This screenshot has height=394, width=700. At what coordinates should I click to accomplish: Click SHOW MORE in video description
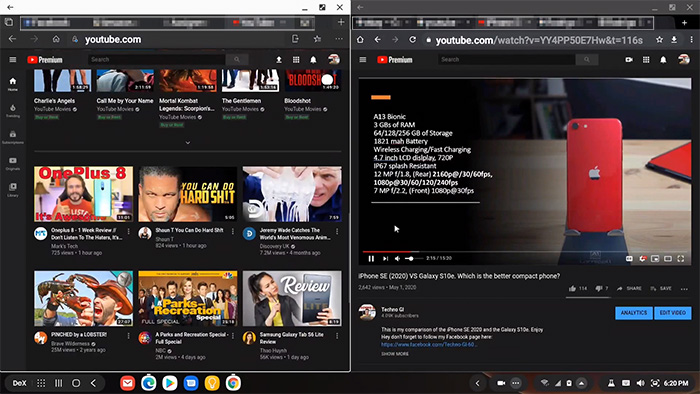pos(395,354)
